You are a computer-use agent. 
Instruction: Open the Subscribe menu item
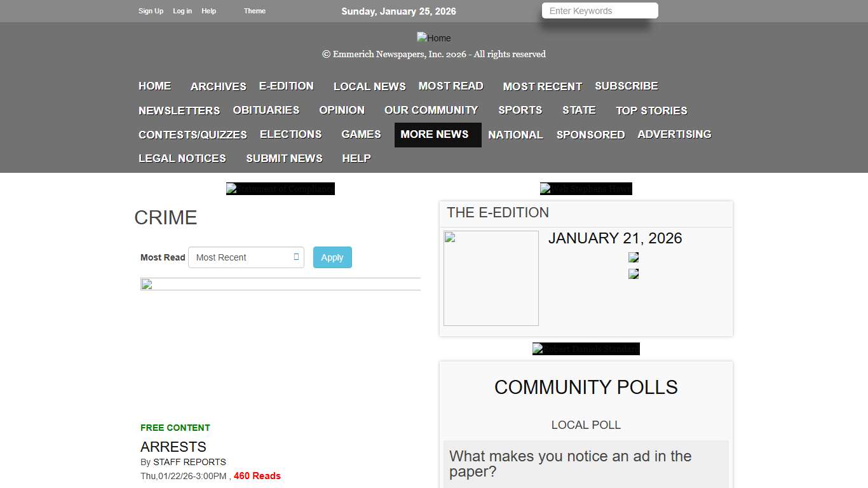[x=626, y=86]
